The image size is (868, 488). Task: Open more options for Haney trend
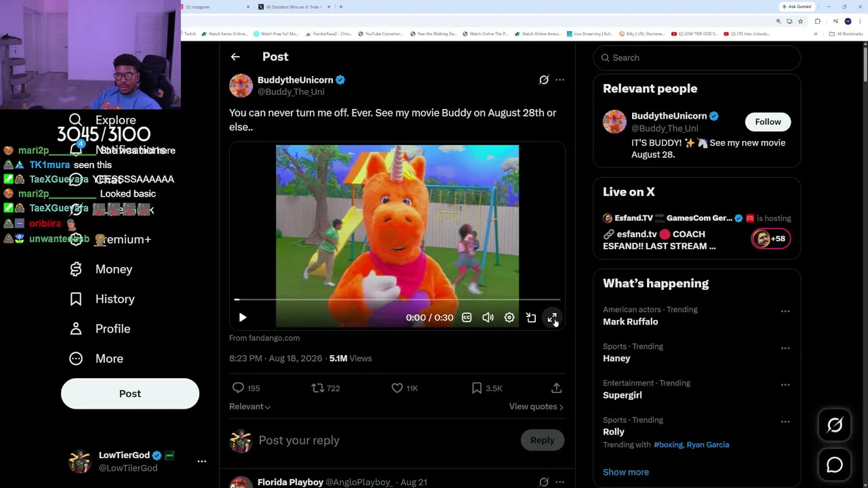(785, 348)
